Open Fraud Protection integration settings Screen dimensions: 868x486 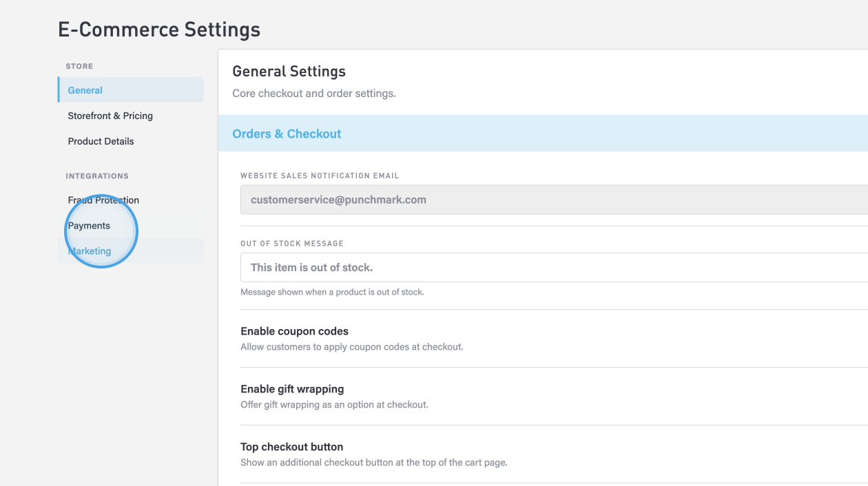pos(103,200)
